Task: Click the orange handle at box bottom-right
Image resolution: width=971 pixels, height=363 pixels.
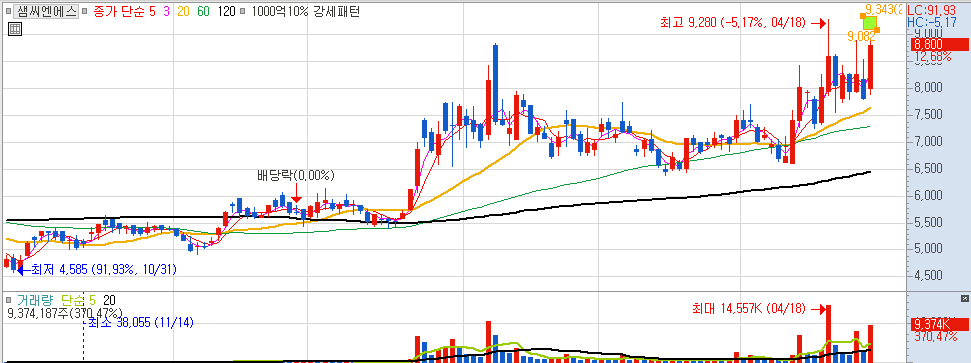Action: coord(877,30)
